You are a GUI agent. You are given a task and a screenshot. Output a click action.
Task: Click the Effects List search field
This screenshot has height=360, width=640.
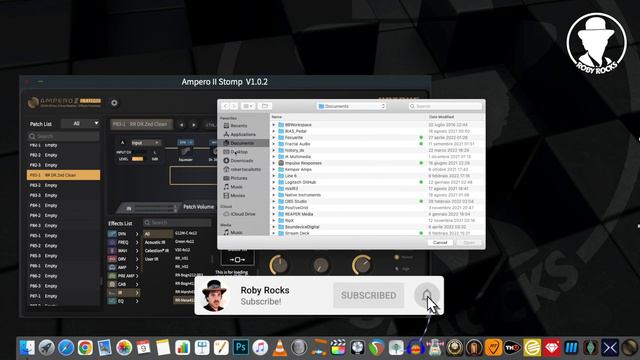click(177, 222)
